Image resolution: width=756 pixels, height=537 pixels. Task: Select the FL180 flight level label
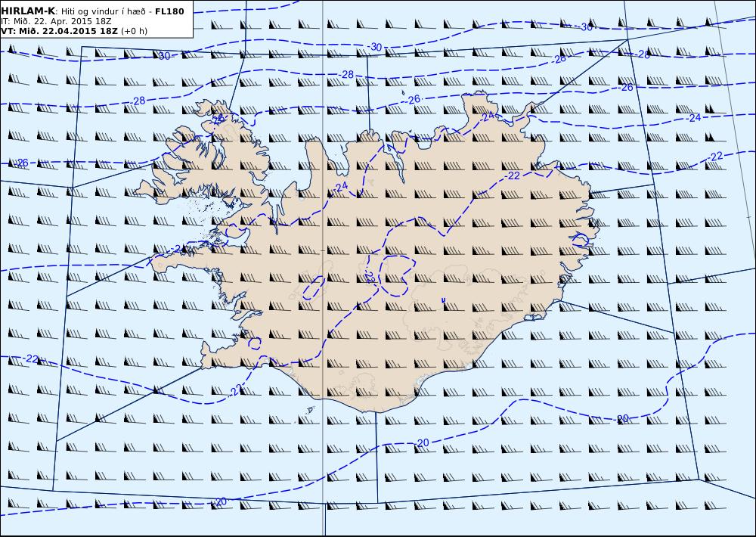click(x=169, y=11)
